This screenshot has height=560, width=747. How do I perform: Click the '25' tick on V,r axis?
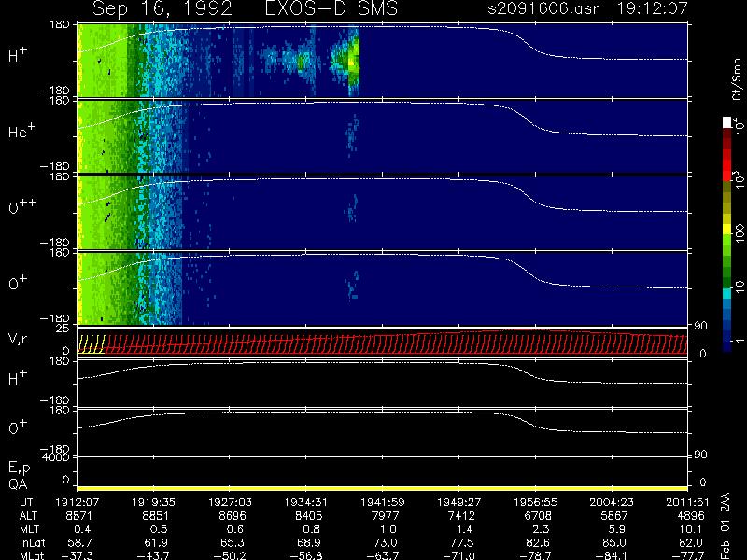click(63, 329)
